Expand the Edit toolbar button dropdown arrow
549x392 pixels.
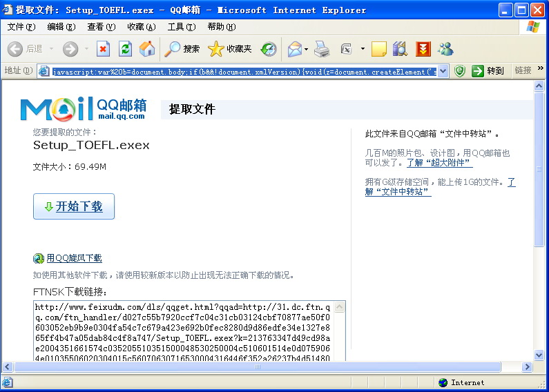pyautogui.click(x=363, y=49)
